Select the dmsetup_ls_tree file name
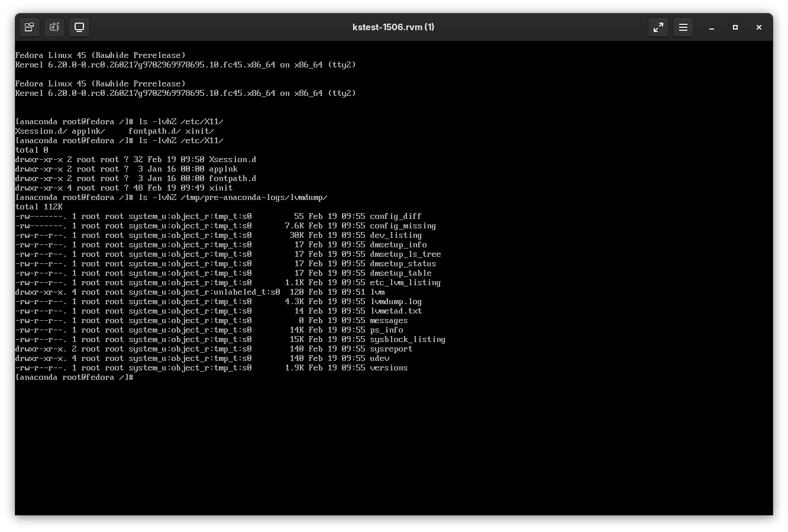788x532 pixels. point(405,254)
